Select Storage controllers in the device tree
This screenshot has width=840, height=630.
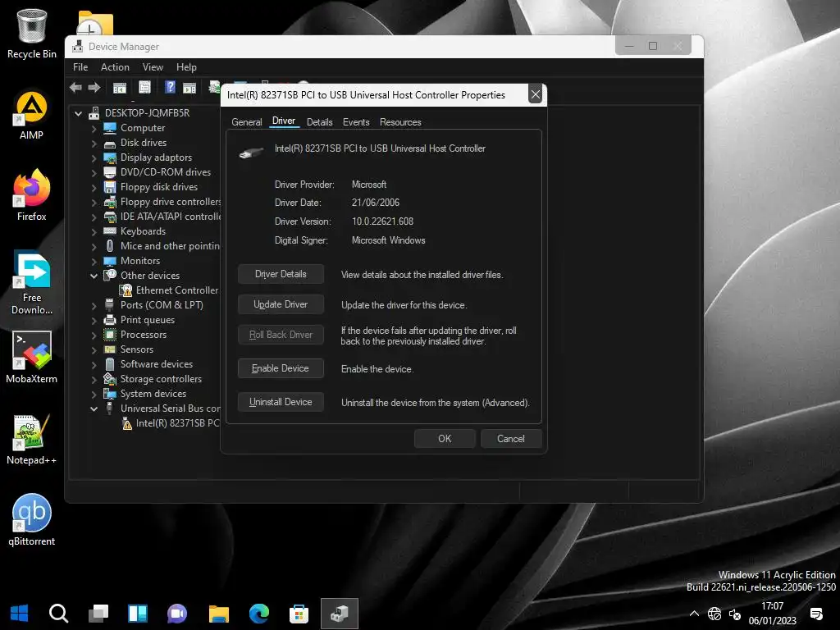161,379
